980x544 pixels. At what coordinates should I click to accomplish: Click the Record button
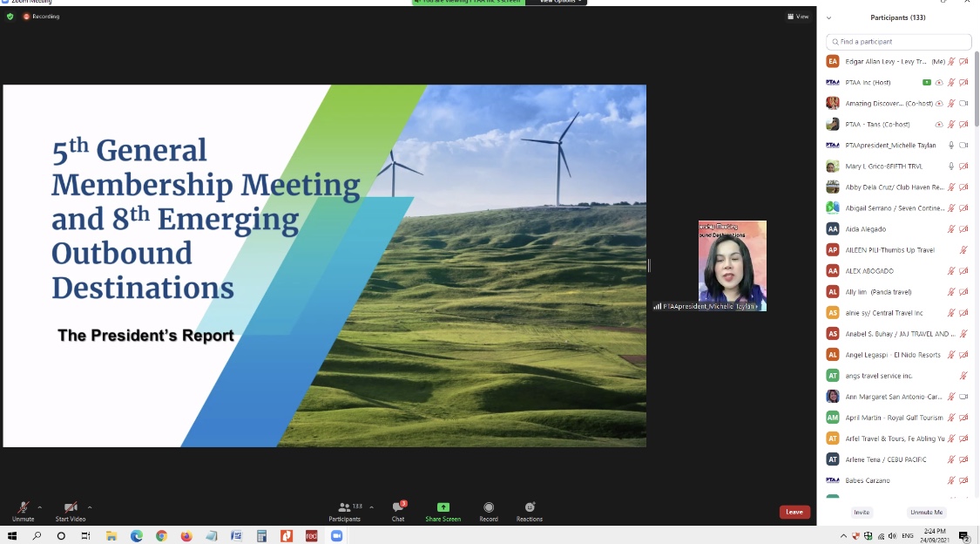[489, 511]
